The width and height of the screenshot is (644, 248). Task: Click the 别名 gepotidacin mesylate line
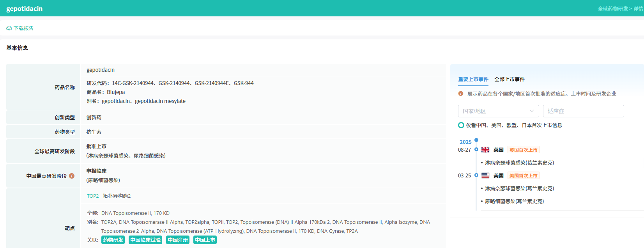tap(136, 101)
